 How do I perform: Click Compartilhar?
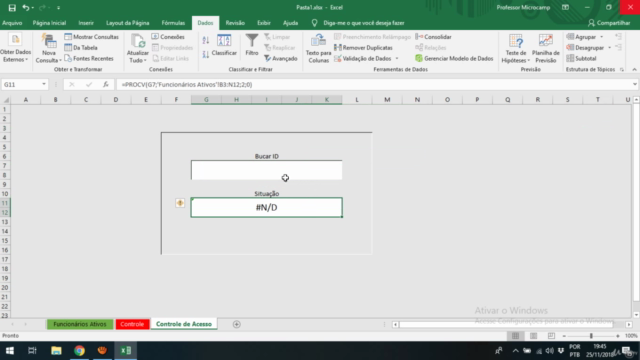point(609,23)
